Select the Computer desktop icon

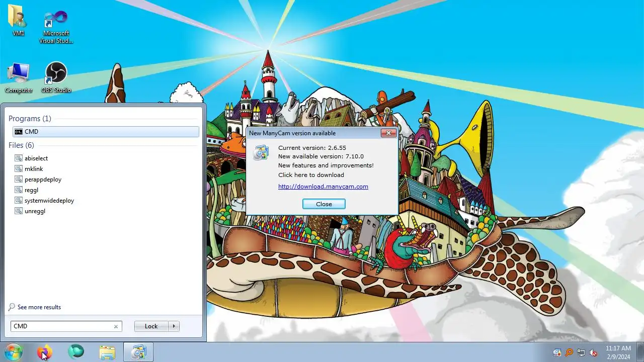[x=19, y=78]
